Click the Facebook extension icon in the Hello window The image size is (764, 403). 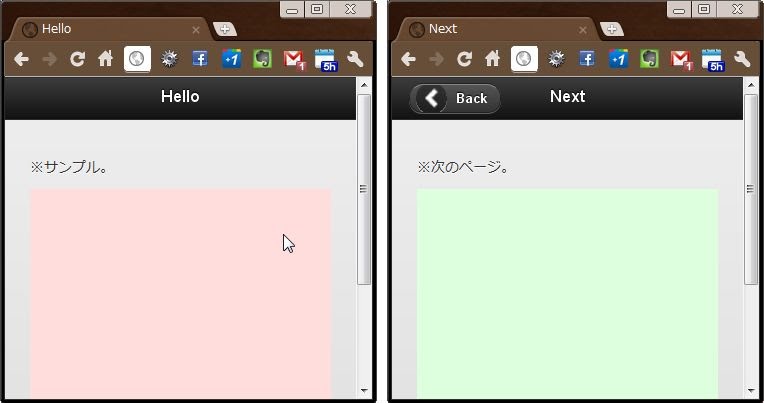(200, 59)
